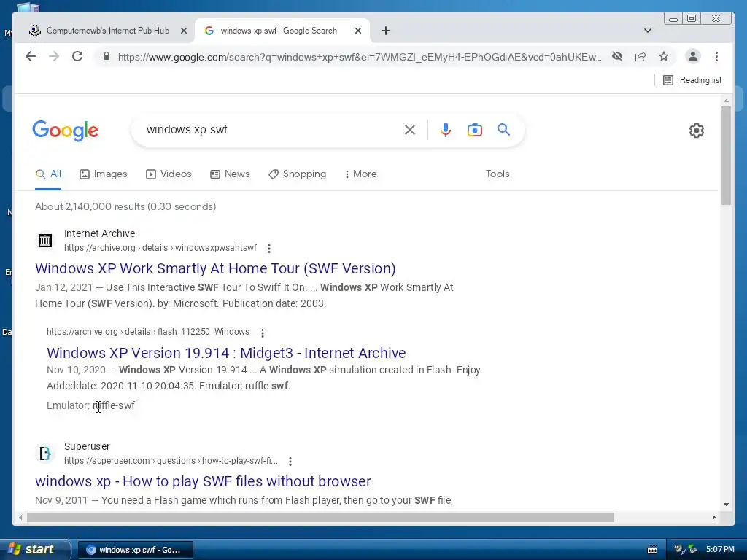
Task: Open the Chrome profile avatar
Action: pyautogui.click(x=693, y=56)
